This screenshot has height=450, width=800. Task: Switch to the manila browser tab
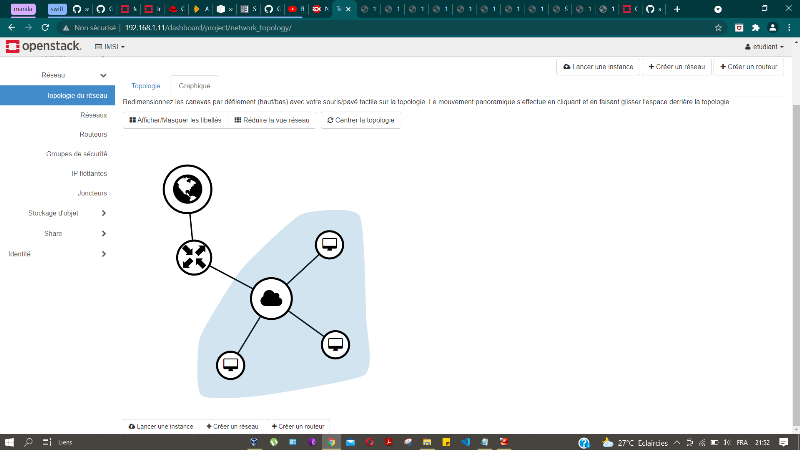pyautogui.click(x=23, y=9)
